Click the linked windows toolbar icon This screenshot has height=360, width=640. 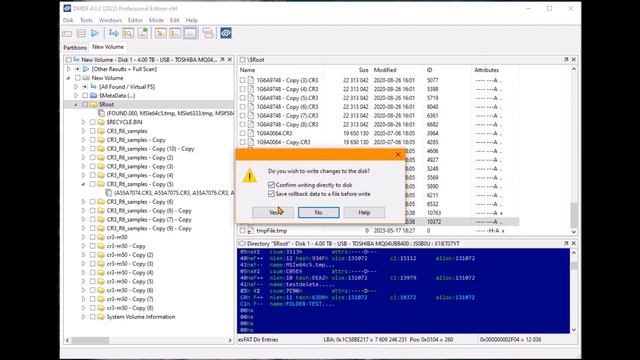208,33
